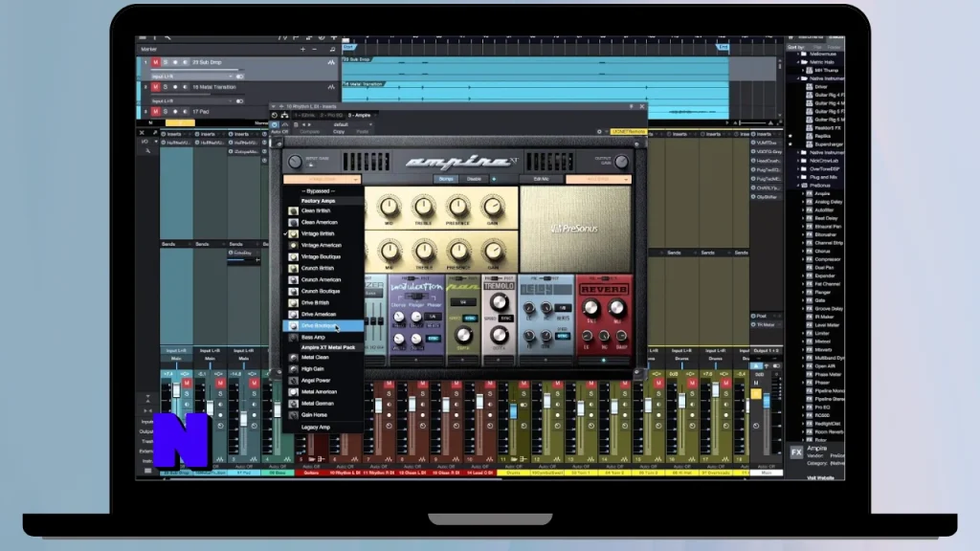Switch to the 2 - Pro EQ plugin tab

coord(330,116)
